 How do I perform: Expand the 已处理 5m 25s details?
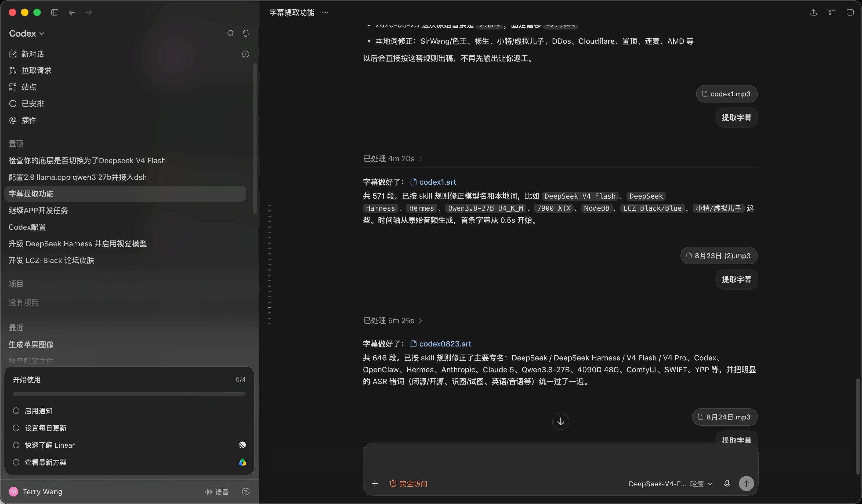click(393, 320)
